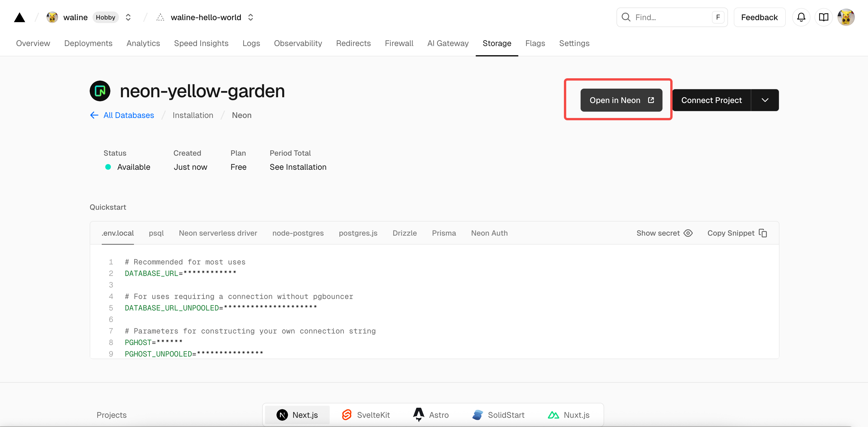
Task: Open the documentation book icon
Action: point(823,17)
